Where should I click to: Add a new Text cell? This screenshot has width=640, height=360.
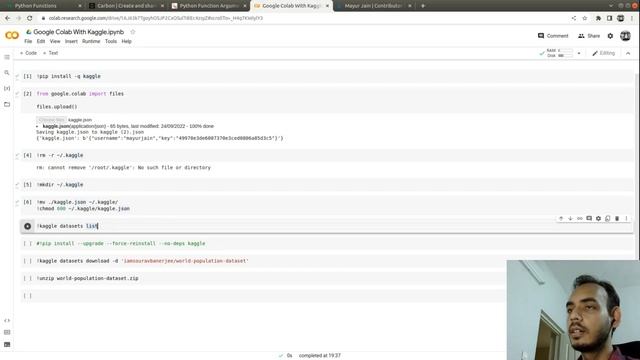(x=51, y=53)
